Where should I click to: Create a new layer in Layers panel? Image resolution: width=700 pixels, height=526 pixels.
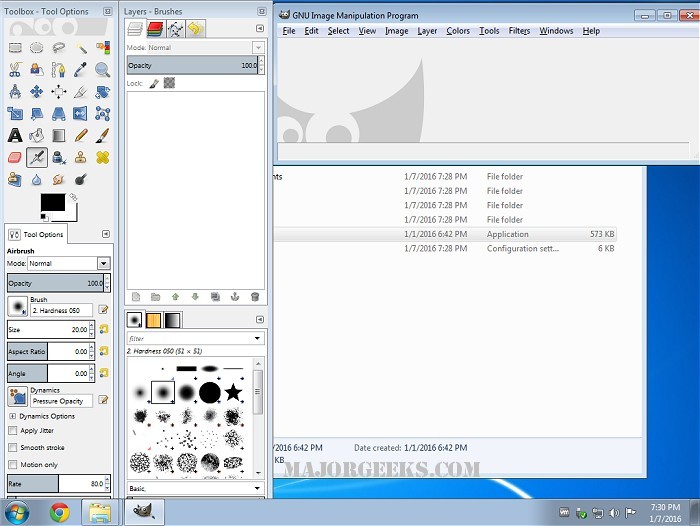click(136, 297)
